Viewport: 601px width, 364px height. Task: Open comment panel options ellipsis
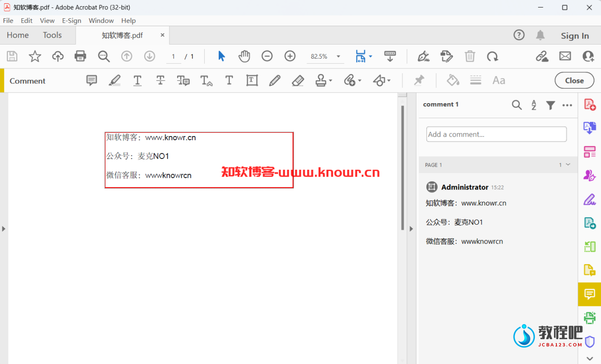tap(567, 105)
